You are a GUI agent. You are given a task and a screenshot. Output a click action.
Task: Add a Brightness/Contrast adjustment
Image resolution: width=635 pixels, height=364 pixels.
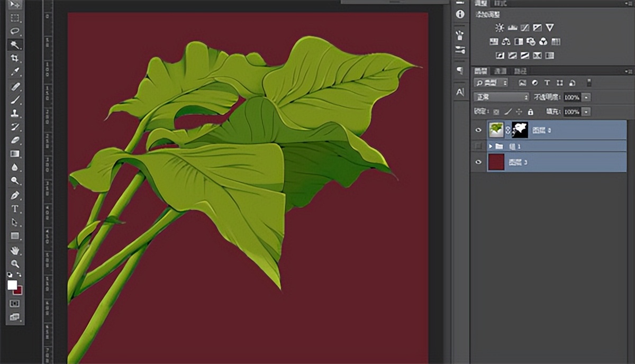[x=500, y=28]
